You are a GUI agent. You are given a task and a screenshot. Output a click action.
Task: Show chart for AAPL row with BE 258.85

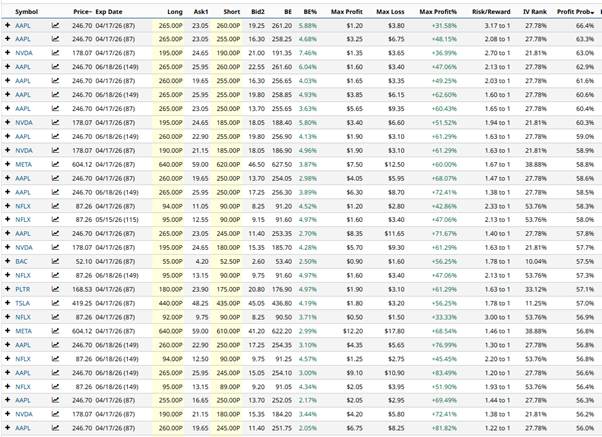(x=55, y=95)
